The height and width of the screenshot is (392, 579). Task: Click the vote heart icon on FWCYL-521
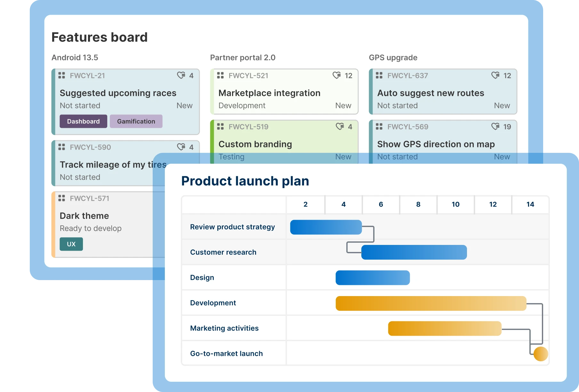(337, 75)
